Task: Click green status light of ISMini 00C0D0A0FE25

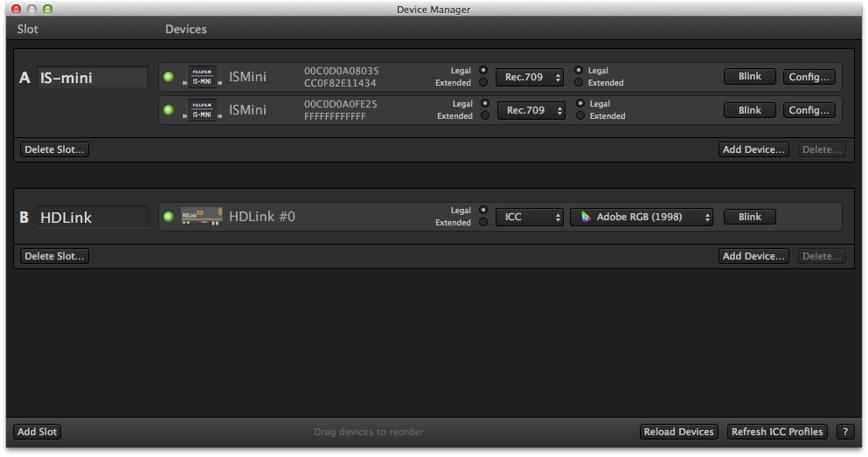Action: click(x=169, y=110)
